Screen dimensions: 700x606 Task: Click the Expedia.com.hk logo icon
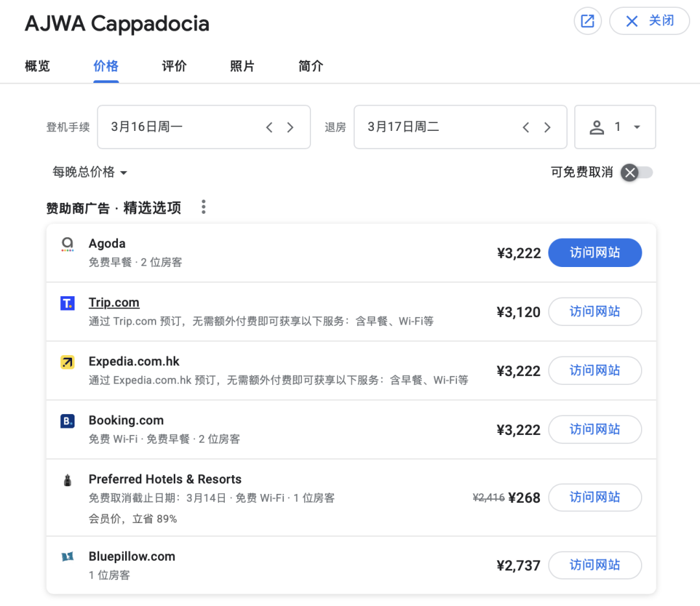pos(67,362)
